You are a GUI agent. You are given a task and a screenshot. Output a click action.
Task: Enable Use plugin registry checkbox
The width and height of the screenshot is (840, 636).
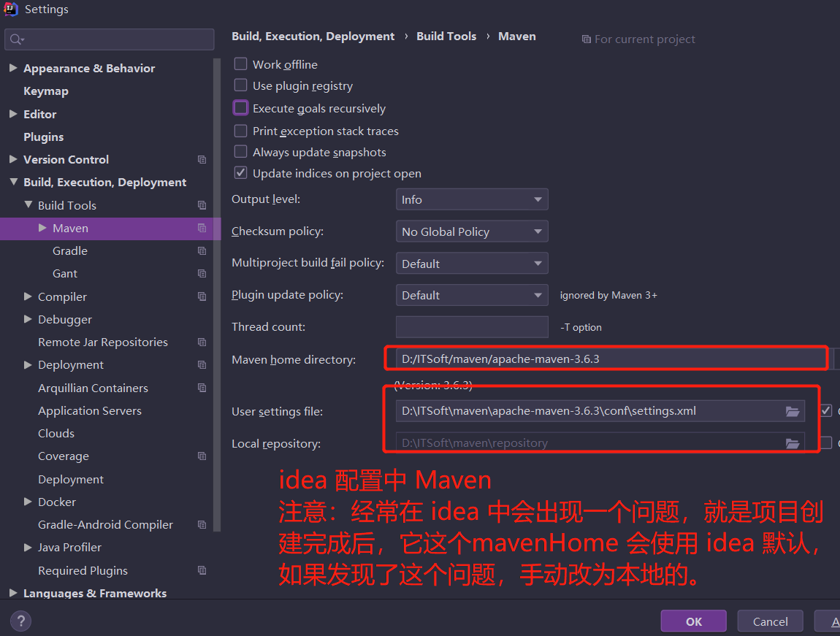point(240,85)
